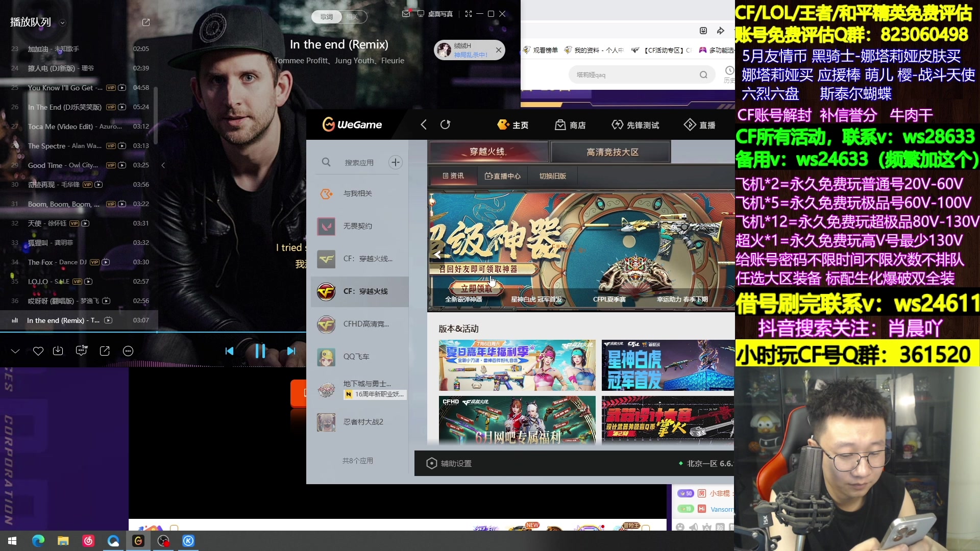The height and width of the screenshot is (551, 980).
Task: Add application with plus icon in WeGame
Action: click(396, 162)
